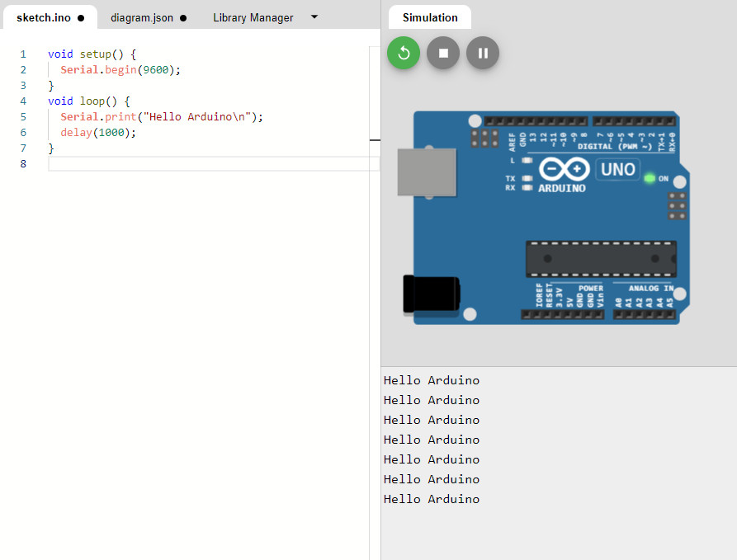Restart the simulation with green button
Image resolution: width=737 pixels, height=560 pixels.
coord(404,53)
